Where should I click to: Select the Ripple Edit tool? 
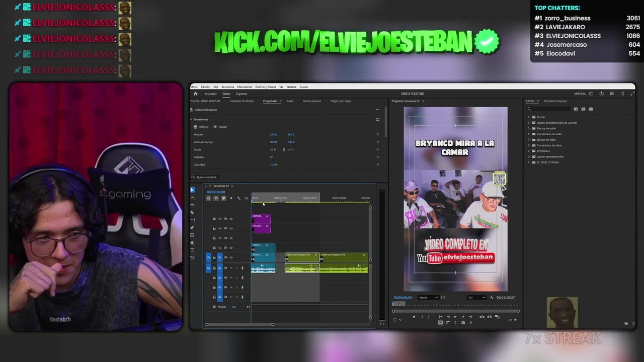pos(192,205)
